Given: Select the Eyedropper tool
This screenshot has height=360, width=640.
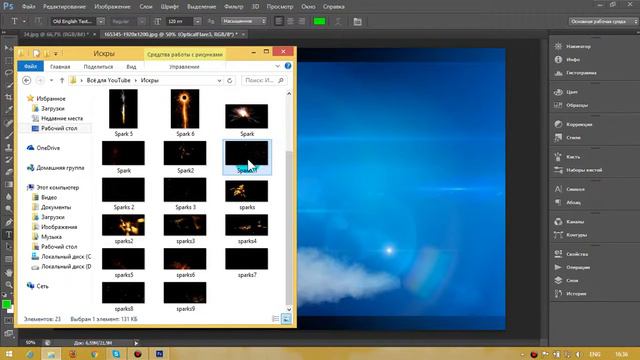Looking at the screenshot, I should [9, 109].
